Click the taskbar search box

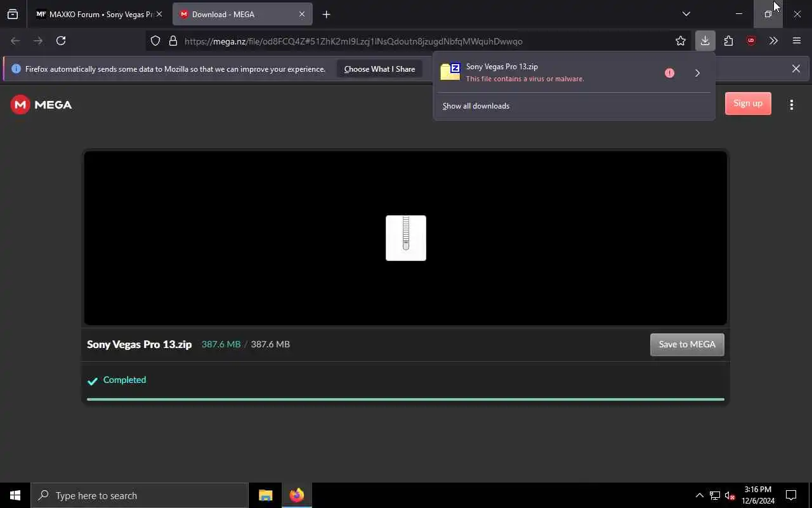click(140, 495)
